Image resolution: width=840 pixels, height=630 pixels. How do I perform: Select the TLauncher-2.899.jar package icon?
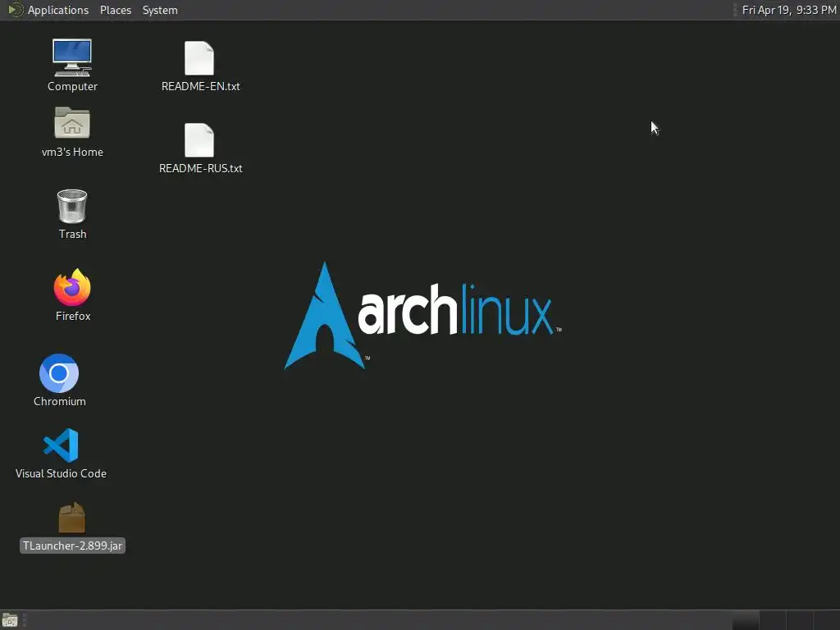(72, 518)
